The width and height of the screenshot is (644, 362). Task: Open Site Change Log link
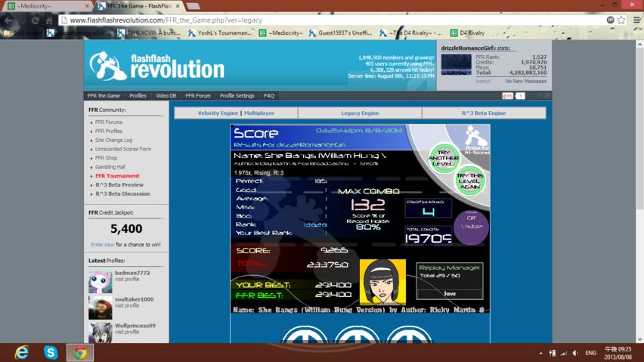point(113,141)
